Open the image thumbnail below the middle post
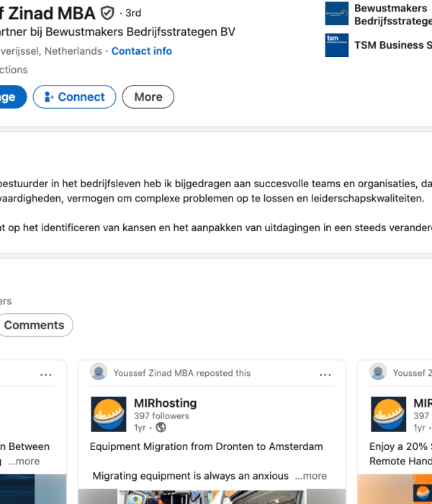The width and height of the screenshot is (432, 504). pyautogui.click(x=212, y=496)
